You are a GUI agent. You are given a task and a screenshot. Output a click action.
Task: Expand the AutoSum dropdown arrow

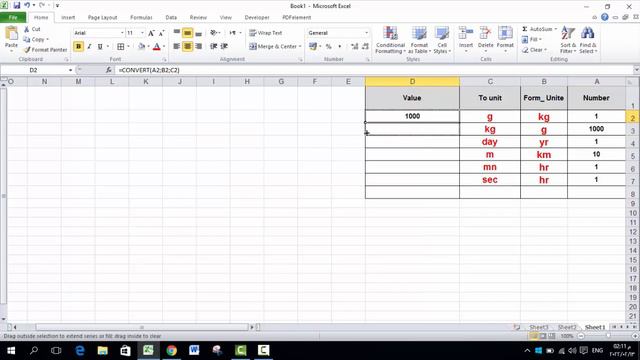tap(556, 29)
